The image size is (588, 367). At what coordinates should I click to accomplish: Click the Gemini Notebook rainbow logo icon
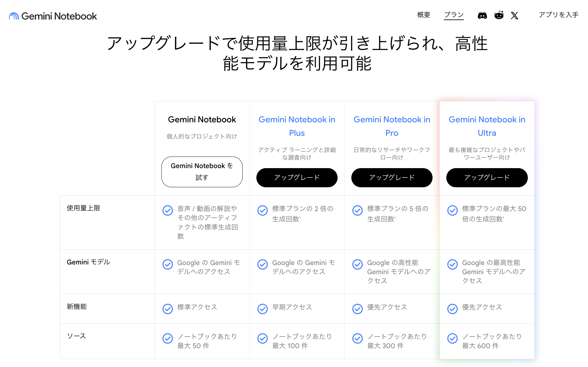point(14,16)
